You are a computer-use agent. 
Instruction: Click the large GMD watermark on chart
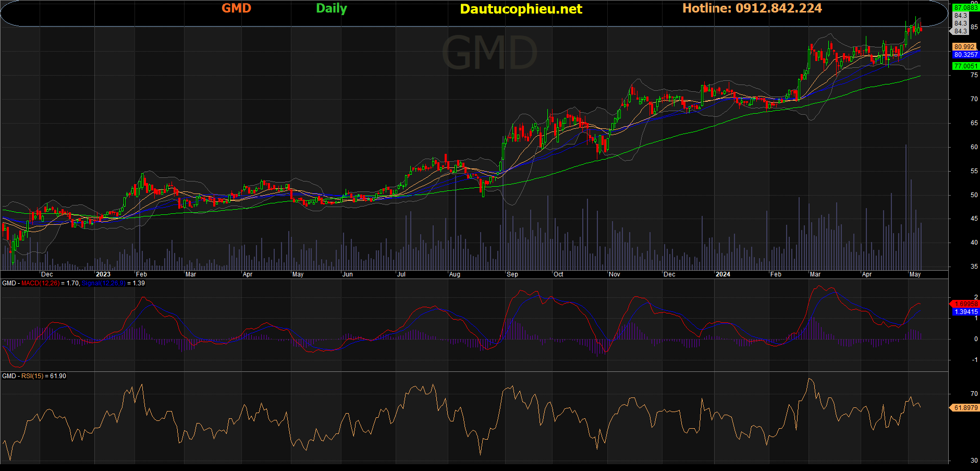(x=489, y=53)
